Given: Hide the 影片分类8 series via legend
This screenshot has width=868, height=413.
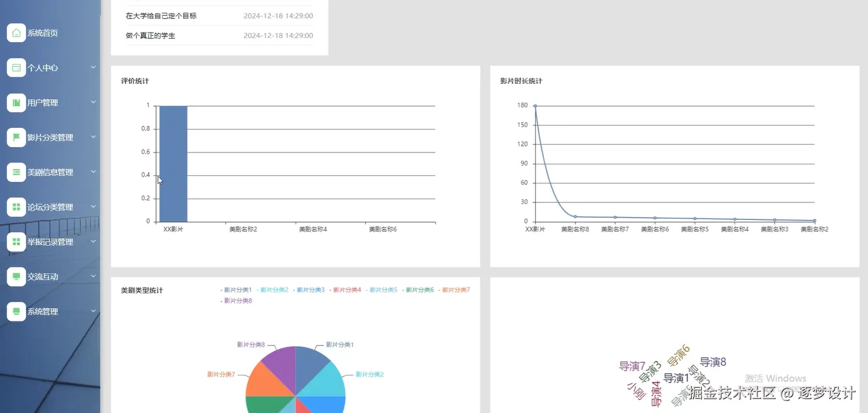Looking at the screenshot, I should pos(237,300).
